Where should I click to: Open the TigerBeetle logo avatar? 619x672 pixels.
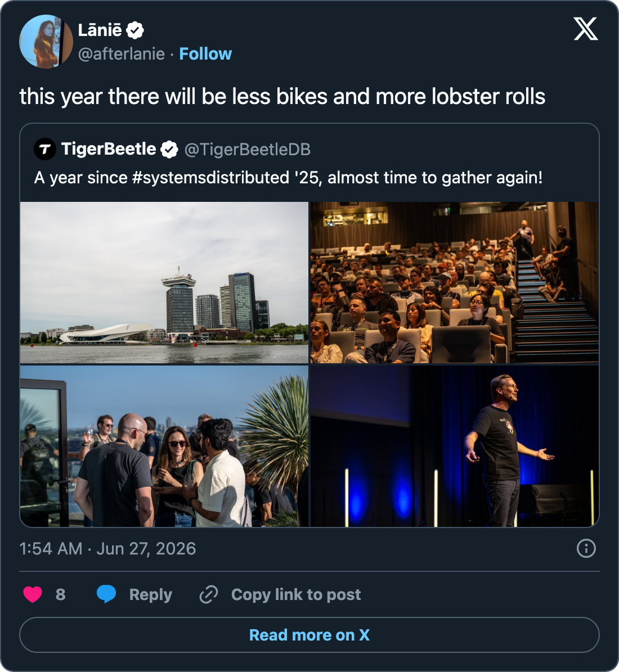pyautogui.click(x=44, y=149)
